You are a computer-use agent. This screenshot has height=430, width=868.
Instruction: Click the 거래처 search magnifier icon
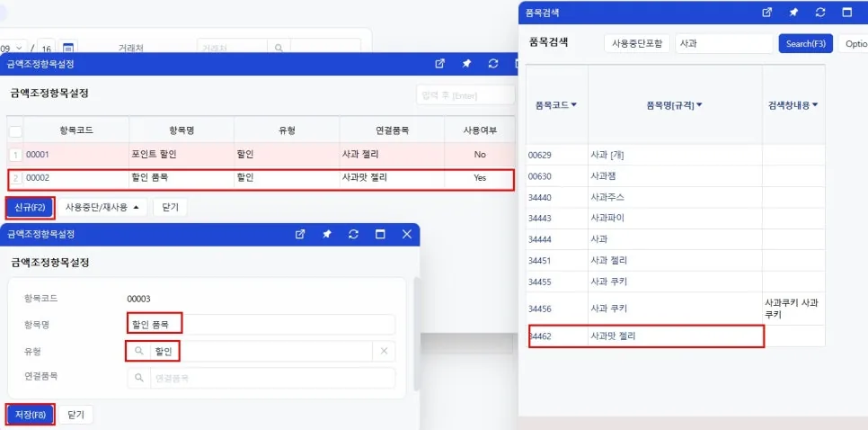(279, 49)
